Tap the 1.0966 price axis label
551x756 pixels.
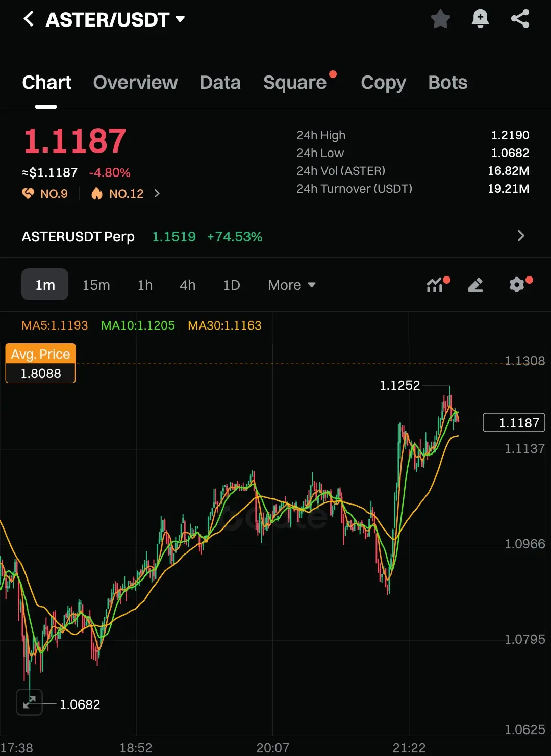tap(524, 544)
